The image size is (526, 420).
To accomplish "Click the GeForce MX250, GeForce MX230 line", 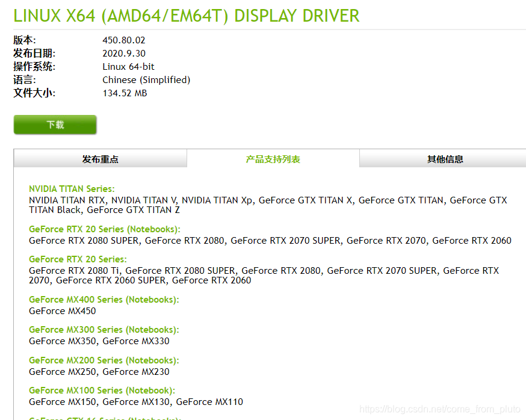I will [x=99, y=372].
